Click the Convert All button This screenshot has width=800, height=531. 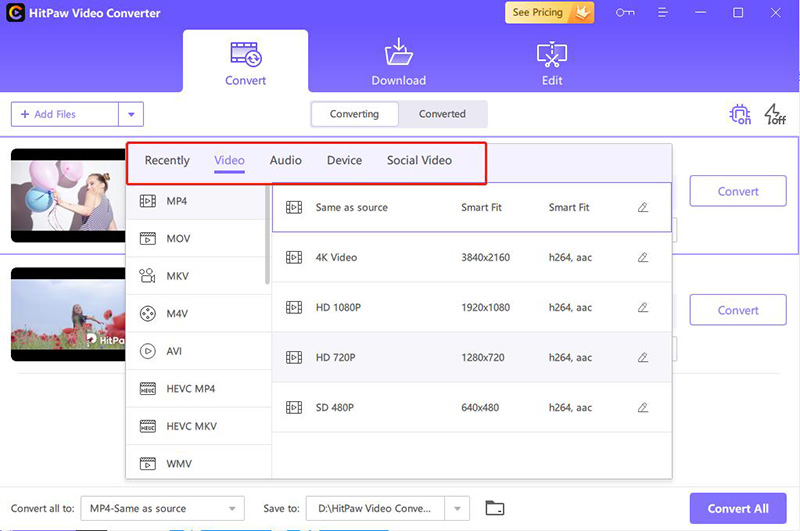tap(738, 508)
